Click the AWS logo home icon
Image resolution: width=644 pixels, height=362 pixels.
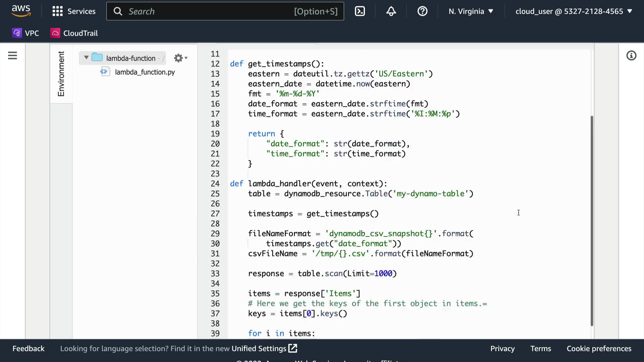pyautogui.click(x=21, y=11)
